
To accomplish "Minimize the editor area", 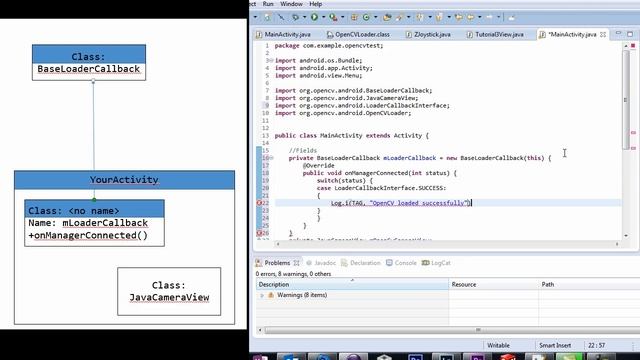I will pos(618,33).
